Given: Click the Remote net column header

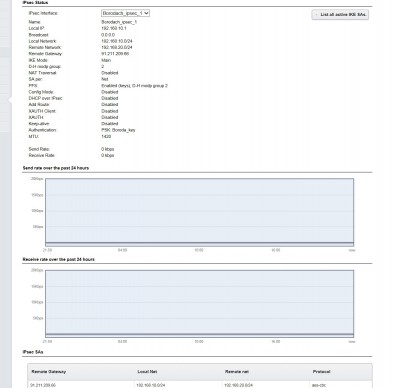Looking at the screenshot, I should tap(237, 371).
